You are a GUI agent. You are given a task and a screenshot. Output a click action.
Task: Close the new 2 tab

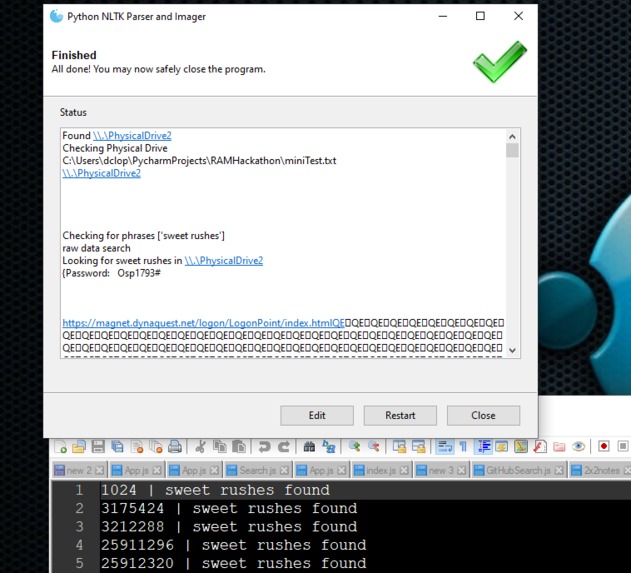(x=100, y=470)
